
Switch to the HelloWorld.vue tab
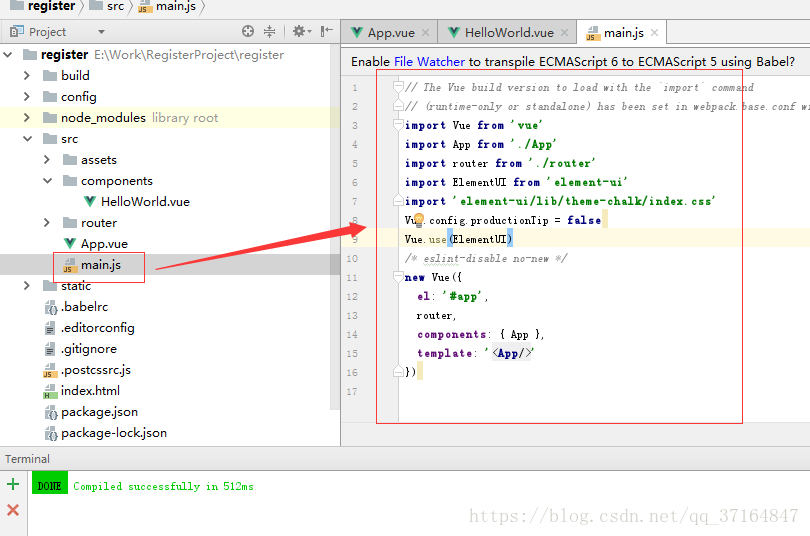point(509,33)
